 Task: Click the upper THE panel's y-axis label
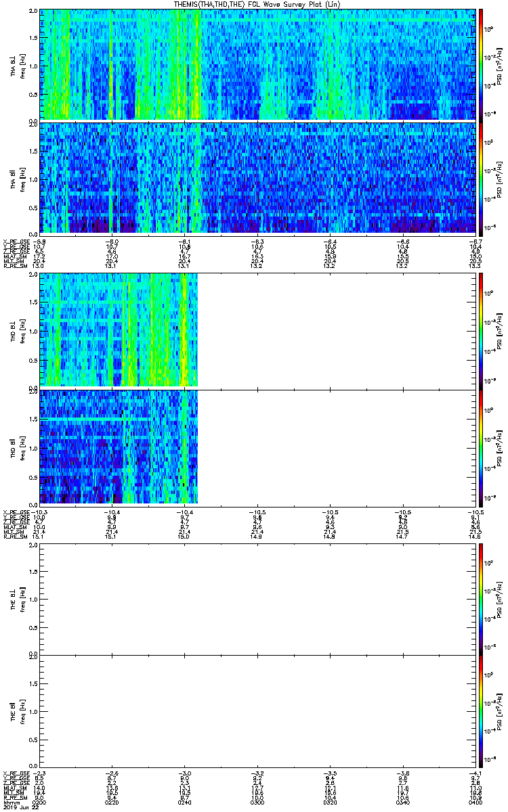click(18, 598)
